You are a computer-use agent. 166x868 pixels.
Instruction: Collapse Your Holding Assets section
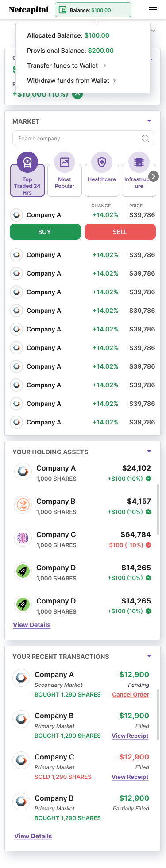point(149,452)
